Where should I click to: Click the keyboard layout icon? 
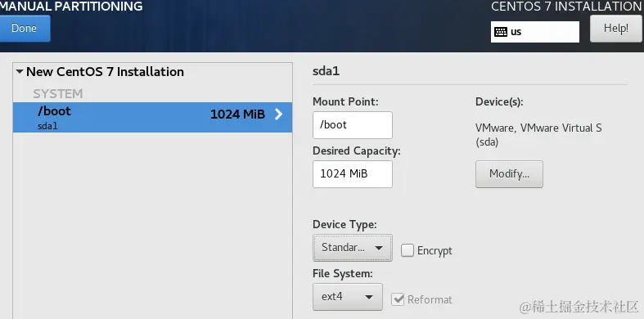point(501,32)
